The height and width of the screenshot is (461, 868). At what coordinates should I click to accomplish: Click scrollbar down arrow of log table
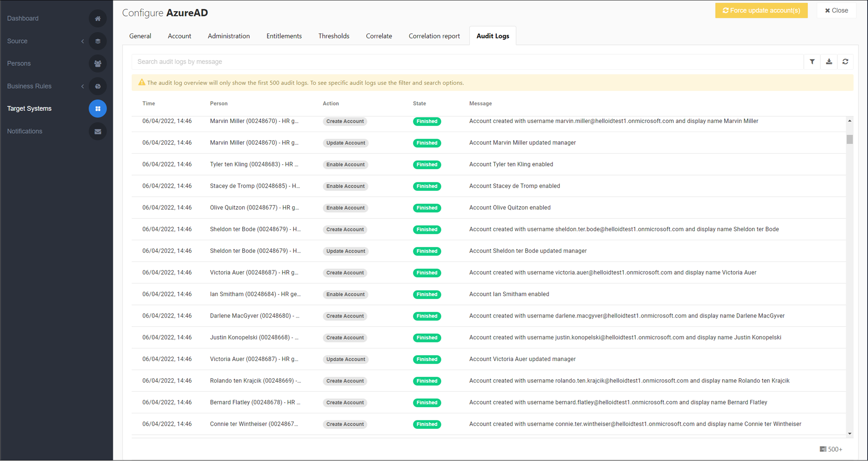(849, 433)
